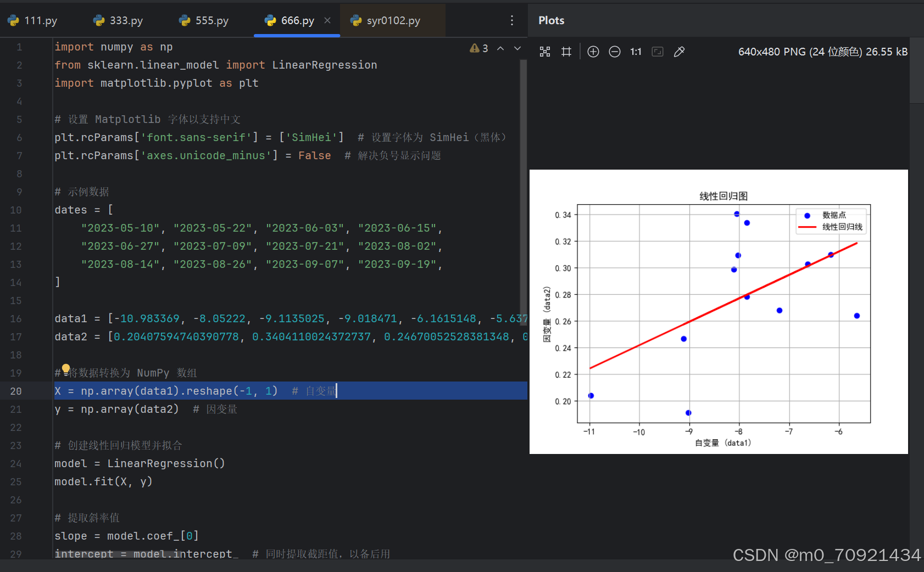Select the eyedropper tool in Plots toolbar

click(679, 51)
